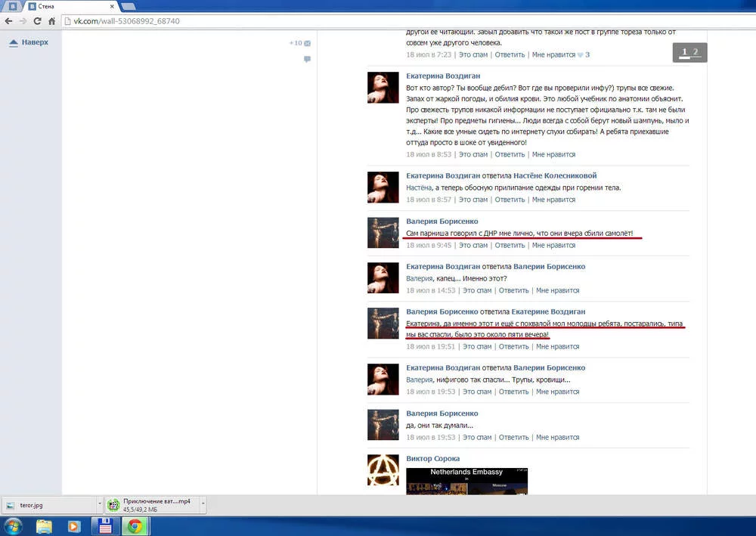Open page 2 in the pagination box
756x536 pixels.
click(696, 52)
